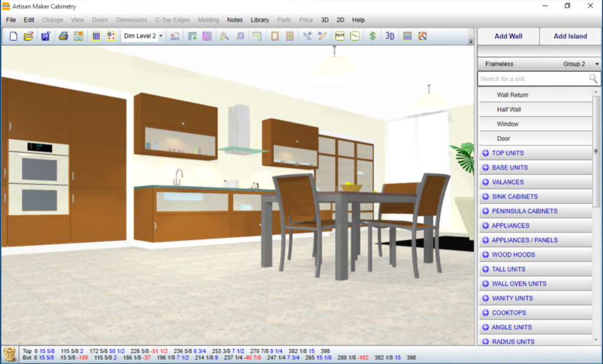Open the Library menu

pos(260,19)
